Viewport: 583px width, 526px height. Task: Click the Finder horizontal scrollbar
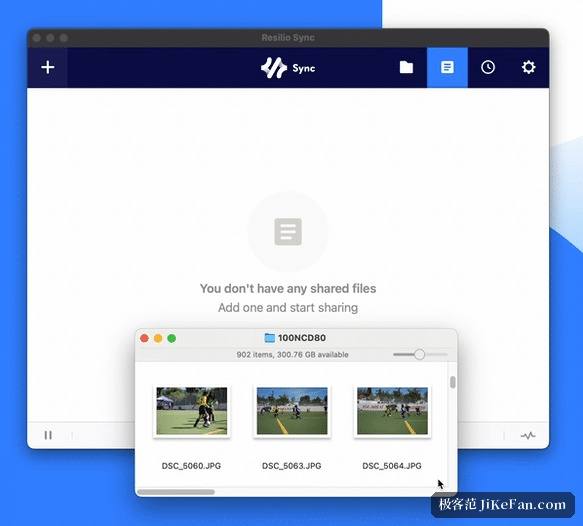coord(176,492)
